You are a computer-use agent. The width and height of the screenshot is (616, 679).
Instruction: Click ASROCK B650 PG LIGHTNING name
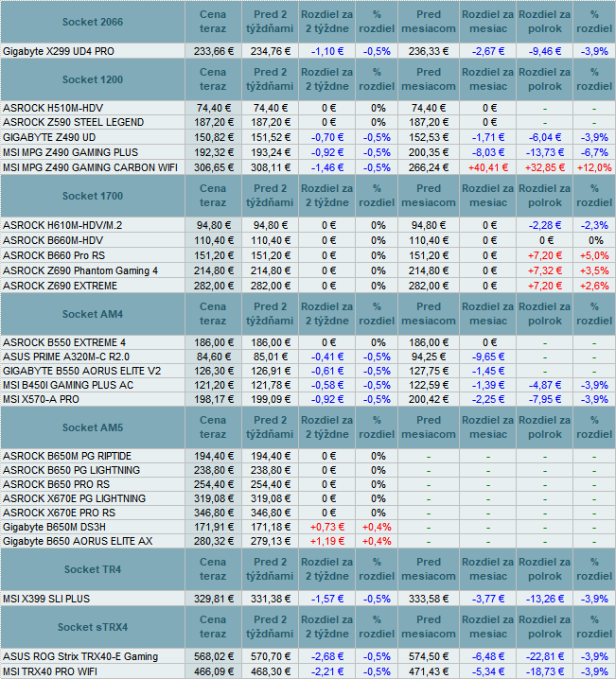[x=71, y=470]
